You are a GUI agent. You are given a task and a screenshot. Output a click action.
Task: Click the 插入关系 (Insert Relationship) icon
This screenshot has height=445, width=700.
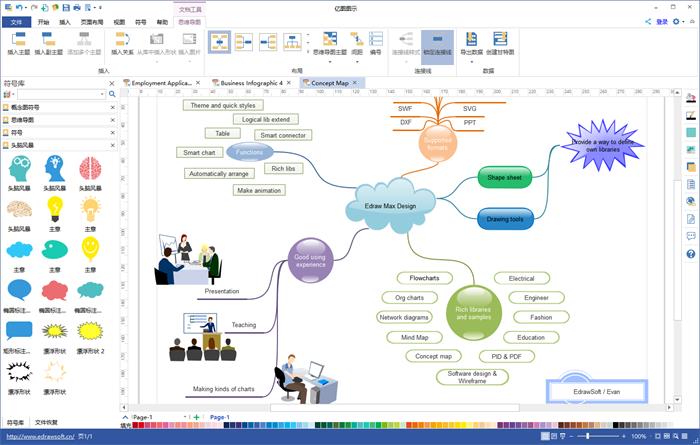124,43
